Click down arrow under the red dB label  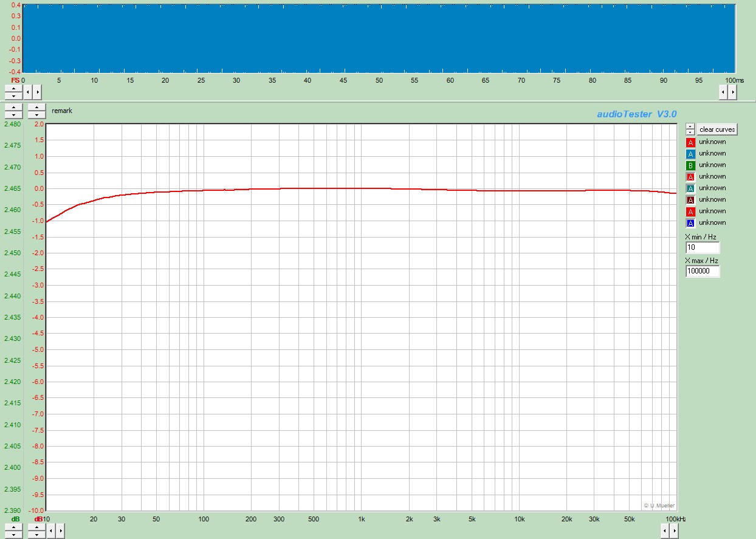(x=37, y=535)
